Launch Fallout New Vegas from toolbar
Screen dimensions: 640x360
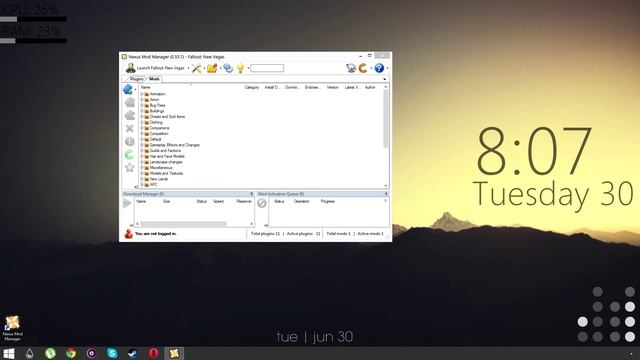155,68
